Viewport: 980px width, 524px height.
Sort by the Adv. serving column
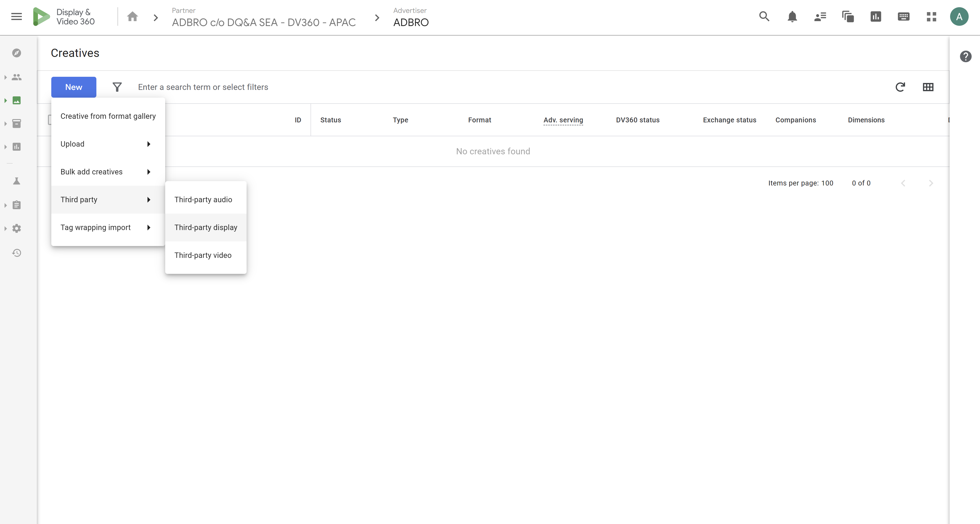coord(563,120)
